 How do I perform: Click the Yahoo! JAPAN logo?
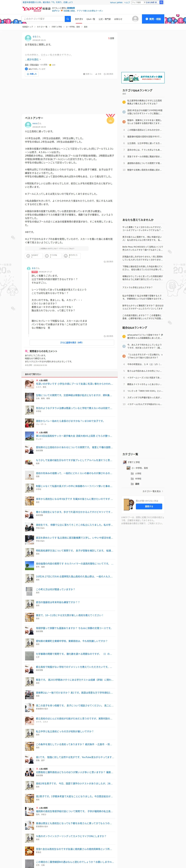32,9
